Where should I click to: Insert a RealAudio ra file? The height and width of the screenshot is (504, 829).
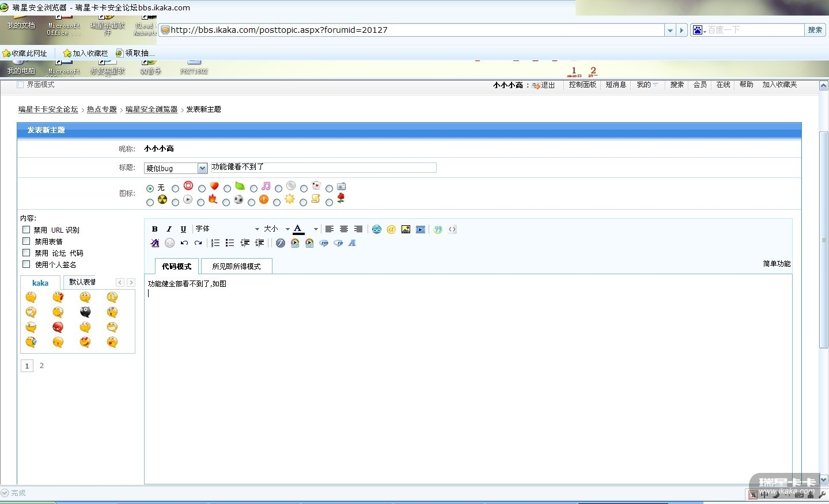[x=338, y=243]
